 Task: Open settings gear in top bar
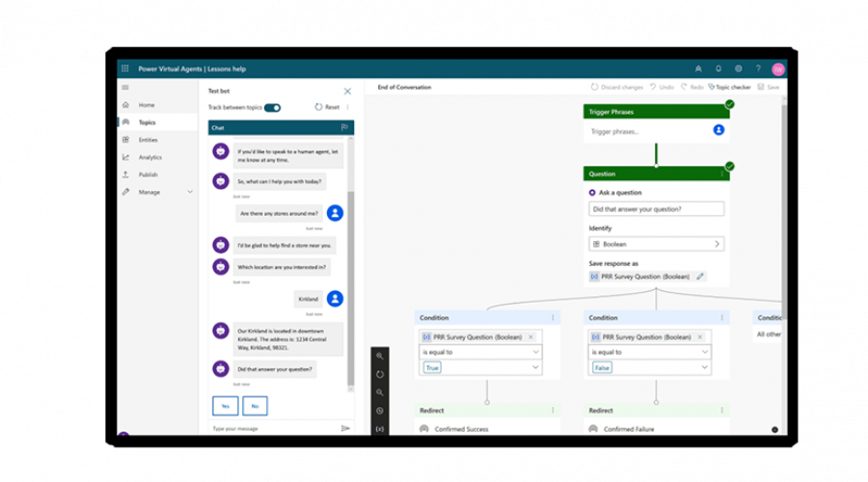tap(738, 68)
